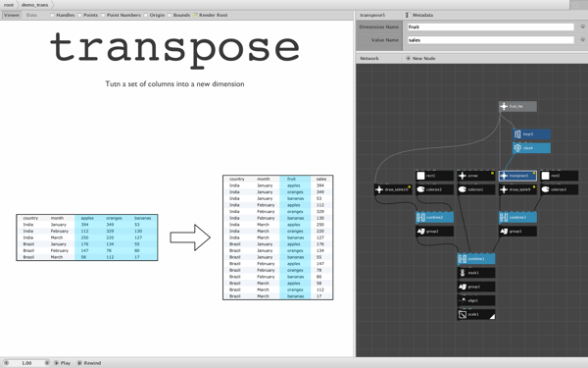Open the Value Name port menu arrow
Screen dimensions: 588x368
(582, 39)
